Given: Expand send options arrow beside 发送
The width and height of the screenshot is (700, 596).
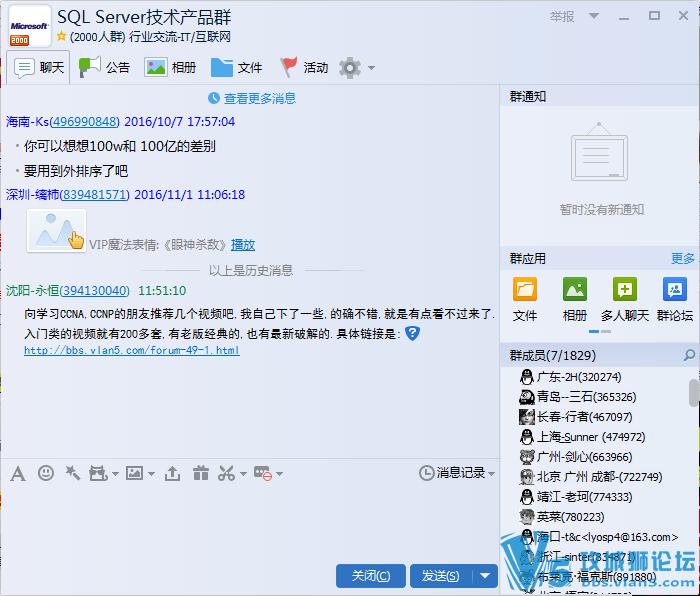Looking at the screenshot, I should coord(485,576).
